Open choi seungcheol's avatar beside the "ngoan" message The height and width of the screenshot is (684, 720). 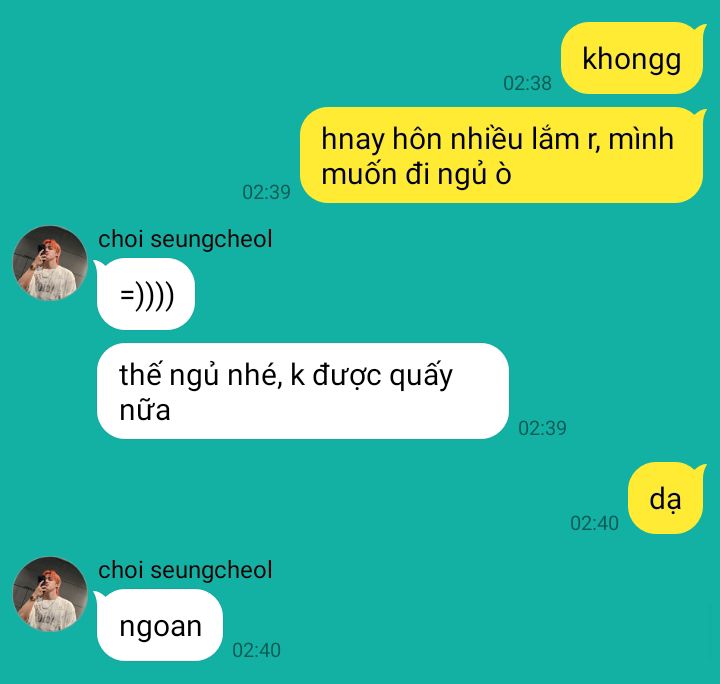(50, 594)
